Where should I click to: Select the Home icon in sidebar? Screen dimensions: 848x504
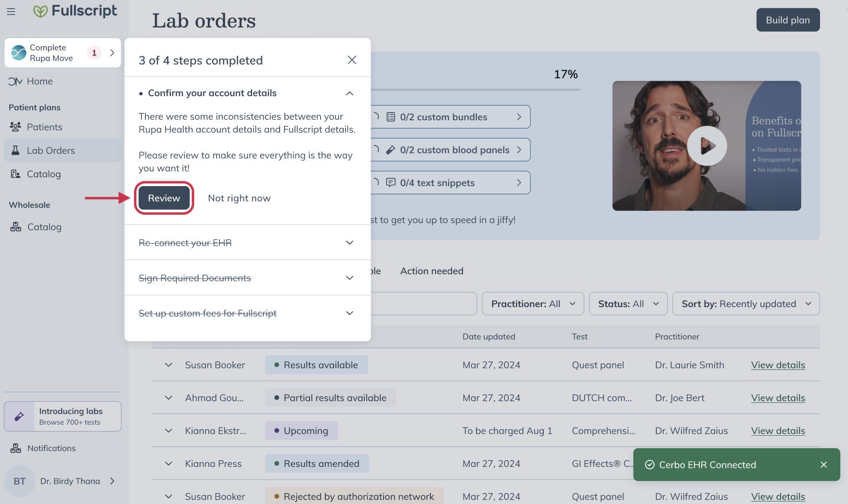click(15, 81)
